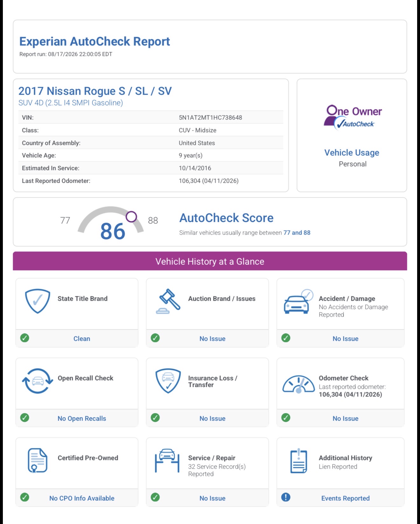The image size is (420, 524).
Task: Click the State Title Brand shield icon
Action: [38, 301]
